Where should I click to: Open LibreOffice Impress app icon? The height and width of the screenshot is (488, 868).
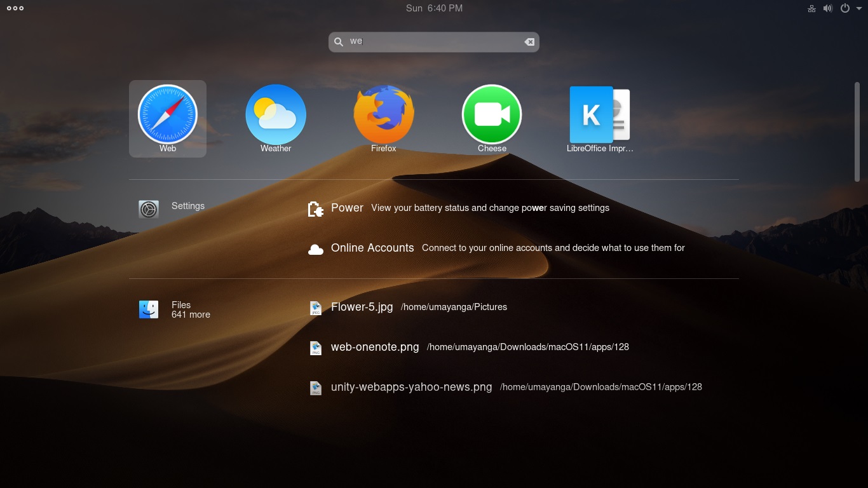[600, 114]
